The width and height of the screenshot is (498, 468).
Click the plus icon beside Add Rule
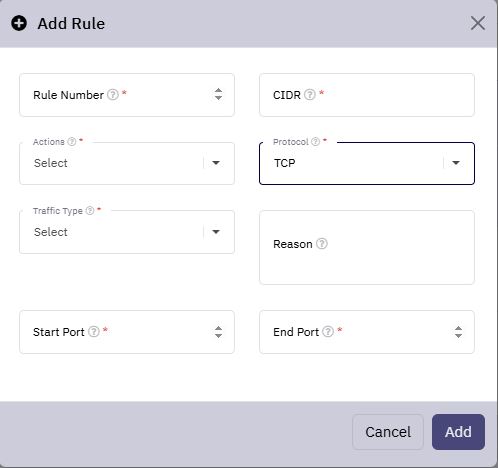pyautogui.click(x=19, y=23)
